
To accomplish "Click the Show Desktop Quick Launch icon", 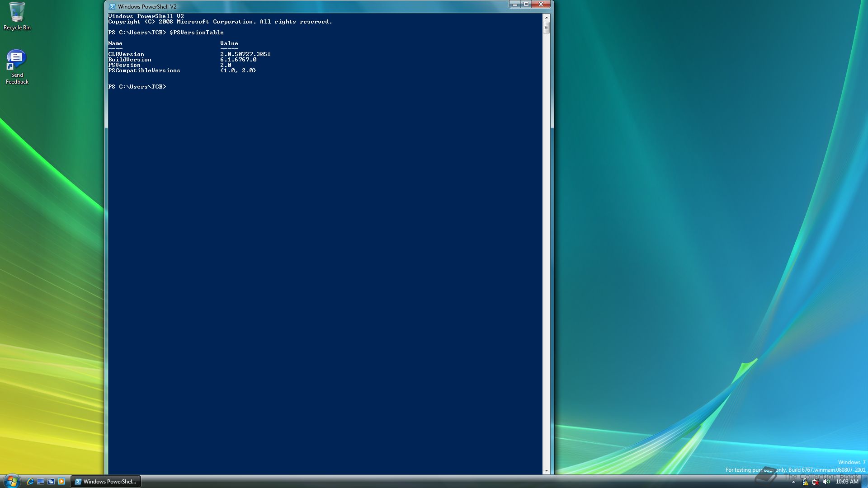I will tap(41, 482).
